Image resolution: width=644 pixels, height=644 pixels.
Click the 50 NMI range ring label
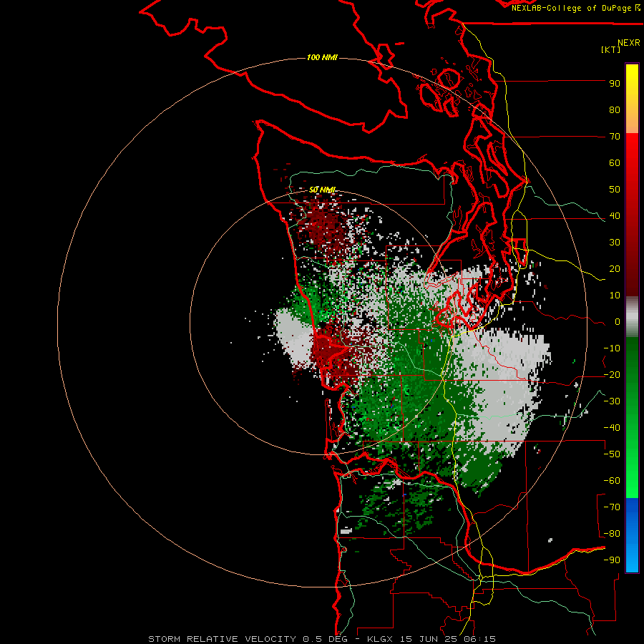(322, 190)
